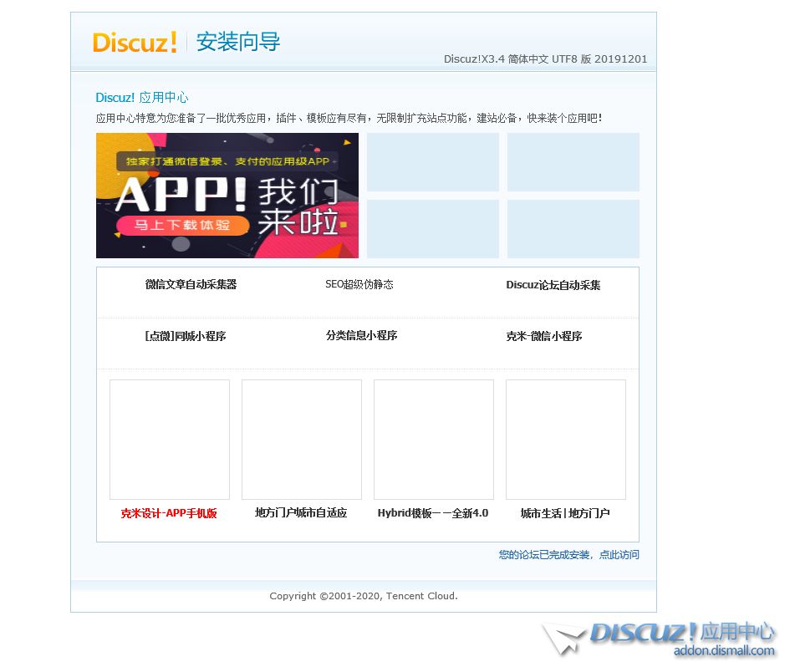Click the Copyright ©2001-2020, Tencent Cloud. footer text
The width and height of the screenshot is (790, 672).
[x=364, y=596]
